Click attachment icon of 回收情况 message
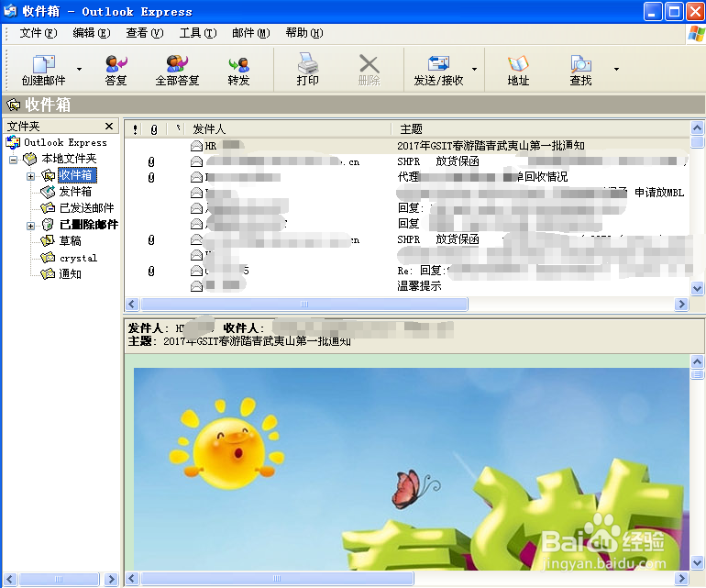Image resolution: width=706 pixels, height=588 pixels. click(x=151, y=177)
